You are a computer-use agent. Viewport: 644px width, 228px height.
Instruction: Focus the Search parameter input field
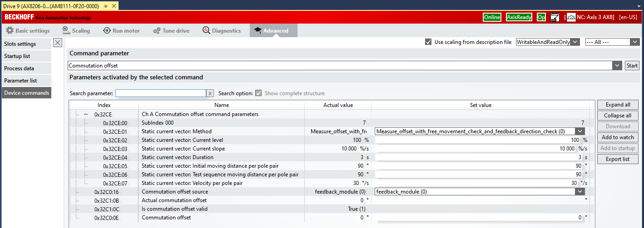point(161,93)
